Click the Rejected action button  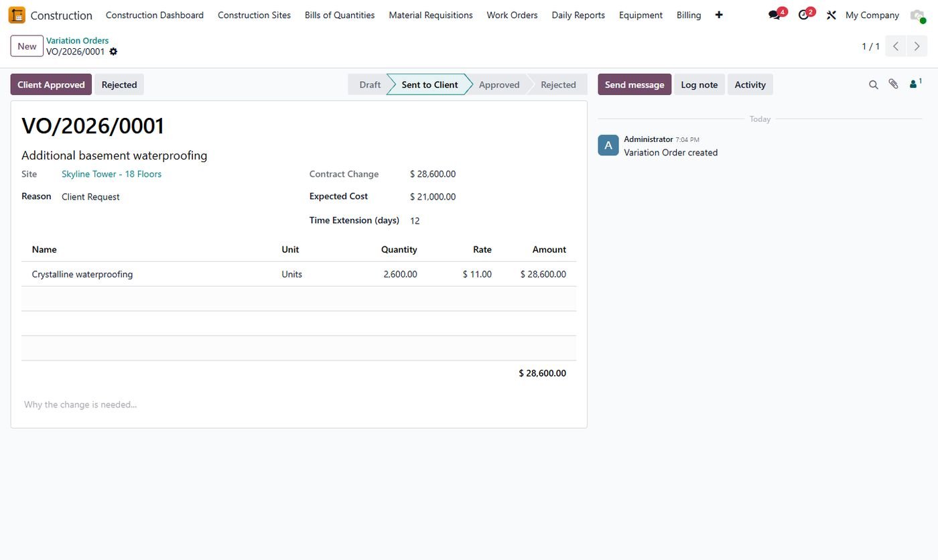119,84
